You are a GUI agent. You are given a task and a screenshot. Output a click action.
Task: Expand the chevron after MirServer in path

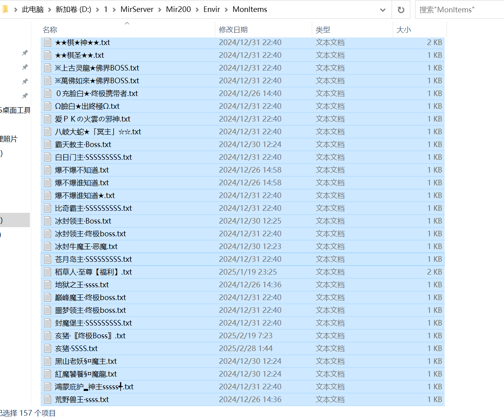click(159, 10)
